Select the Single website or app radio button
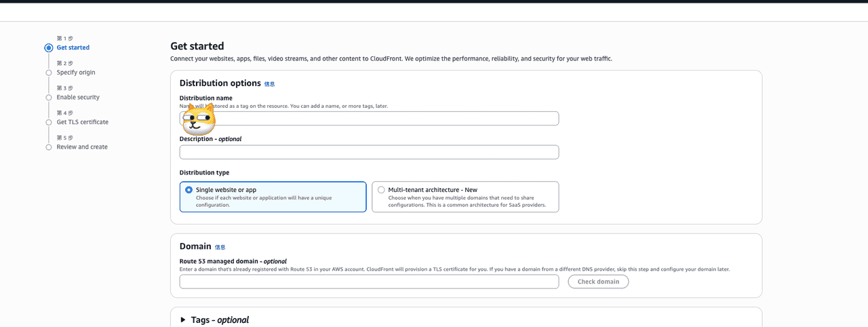 click(189, 190)
